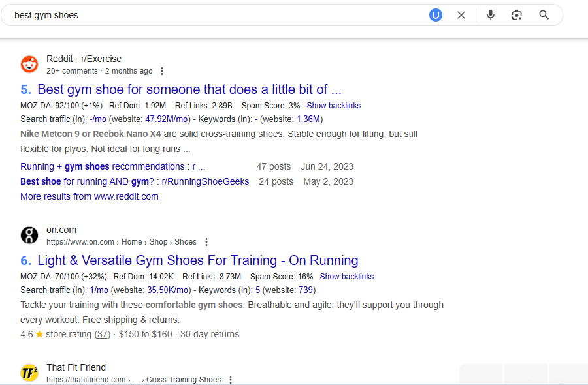588x385 pixels.
Task: Click 'Spam Score: 16%' metric
Action: coord(282,277)
